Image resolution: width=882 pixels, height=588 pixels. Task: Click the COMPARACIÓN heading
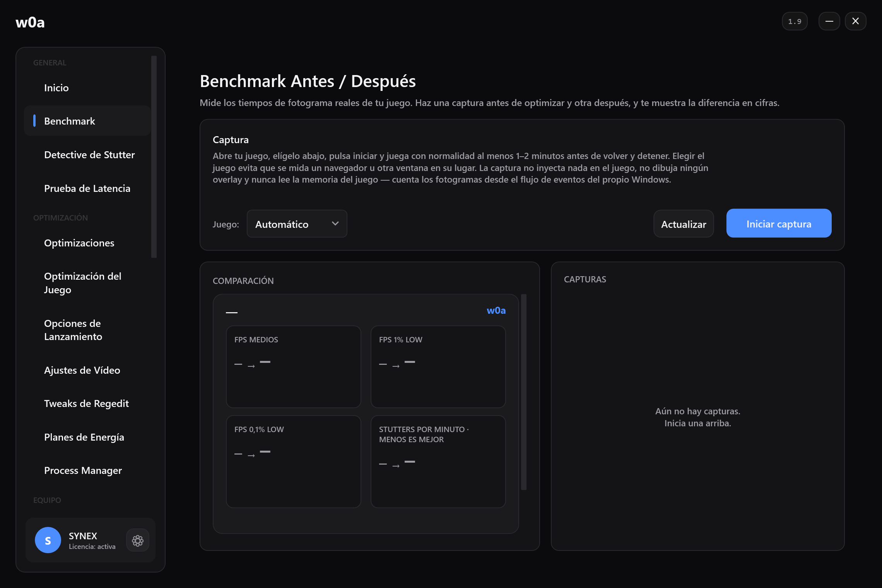[243, 281]
